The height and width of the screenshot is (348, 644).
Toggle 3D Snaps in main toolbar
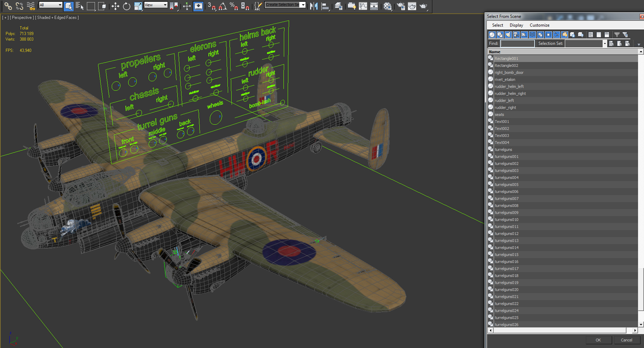point(211,6)
